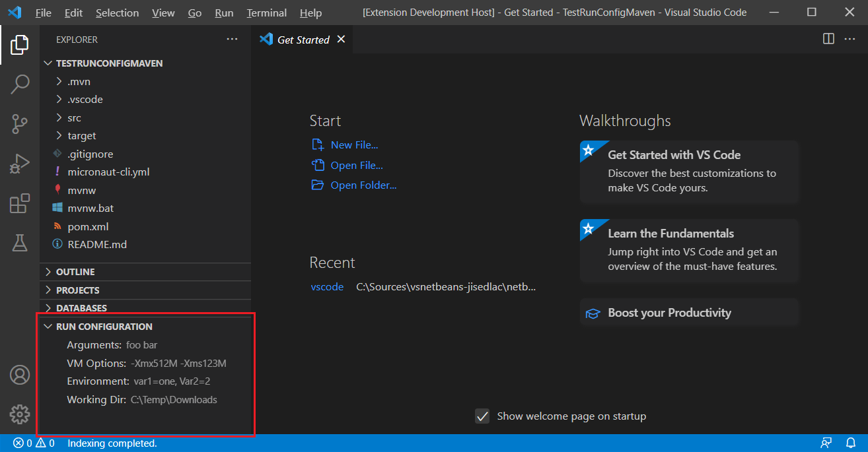
Task: Open the Testing beaker icon
Action: 20,243
